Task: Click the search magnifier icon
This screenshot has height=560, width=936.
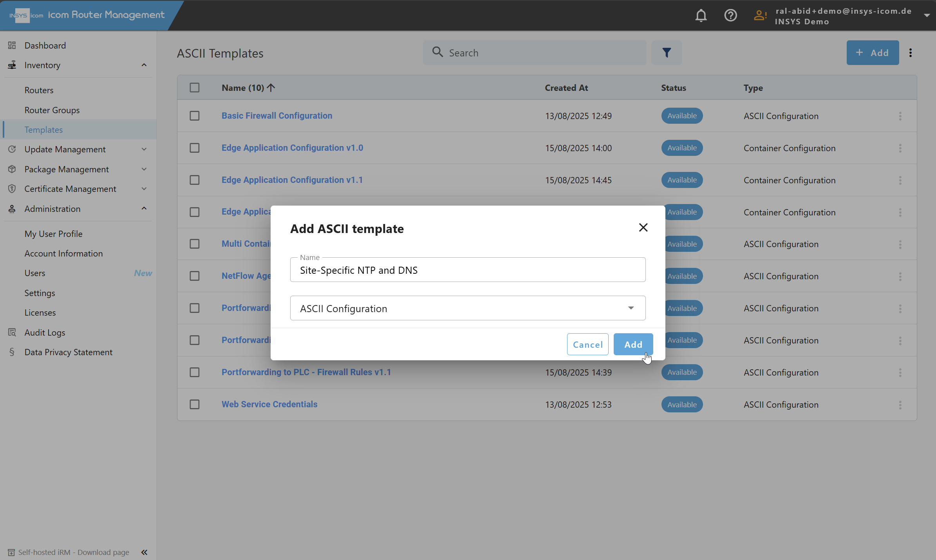Action: point(437,52)
